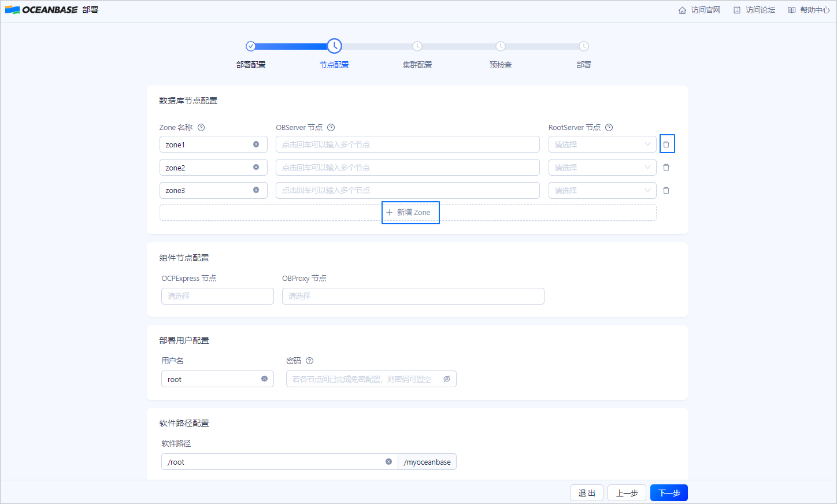Show help for RootServer 节点
The image size is (837, 504).
point(609,127)
